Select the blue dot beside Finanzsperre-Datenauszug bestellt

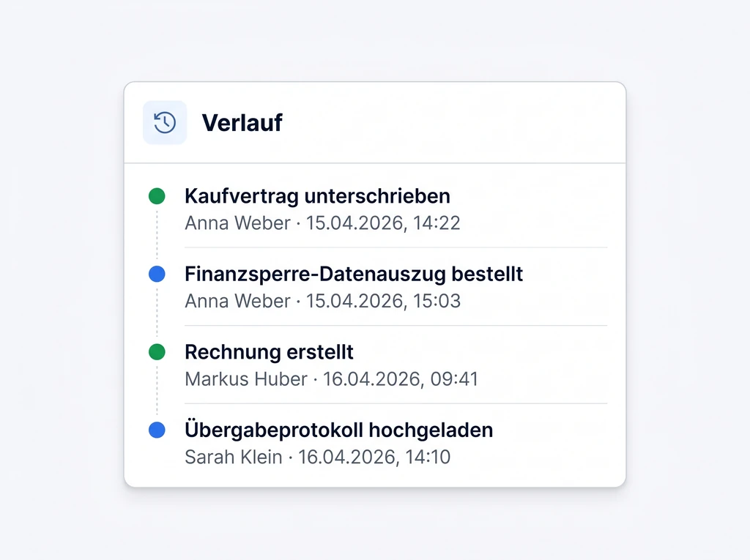157,275
